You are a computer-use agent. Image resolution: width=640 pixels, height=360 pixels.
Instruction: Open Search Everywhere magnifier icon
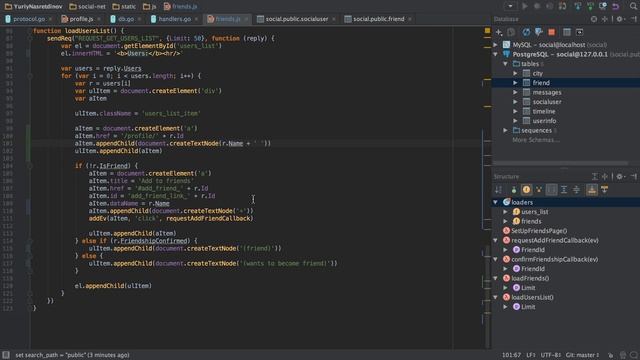(633, 6)
